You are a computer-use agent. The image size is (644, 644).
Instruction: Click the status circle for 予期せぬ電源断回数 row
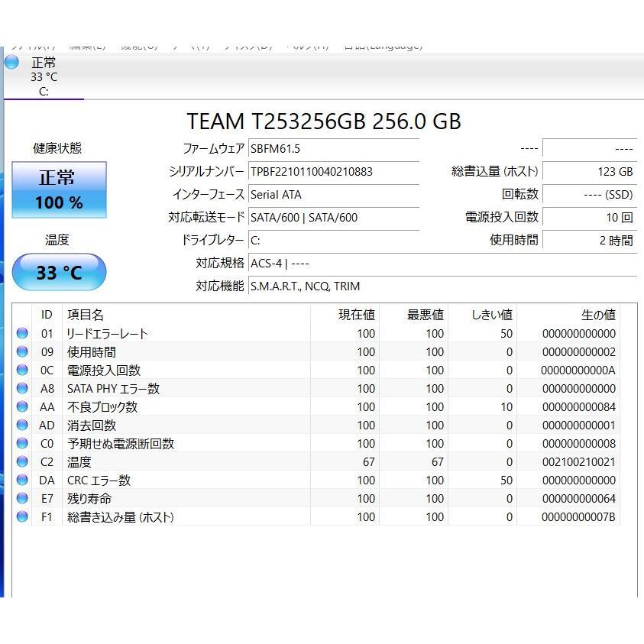tap(22, 443)
